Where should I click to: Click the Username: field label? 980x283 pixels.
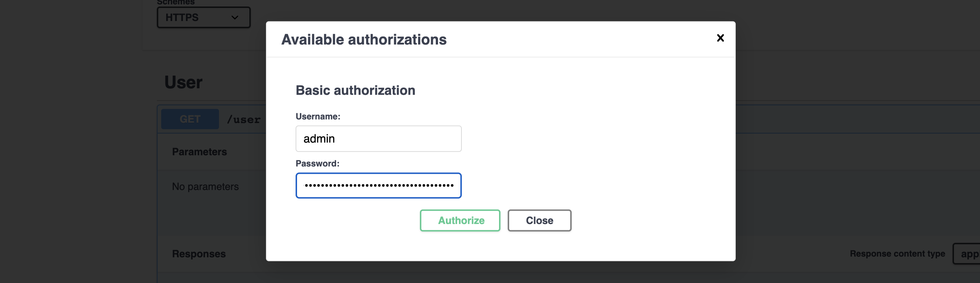[x=318, y=116]
